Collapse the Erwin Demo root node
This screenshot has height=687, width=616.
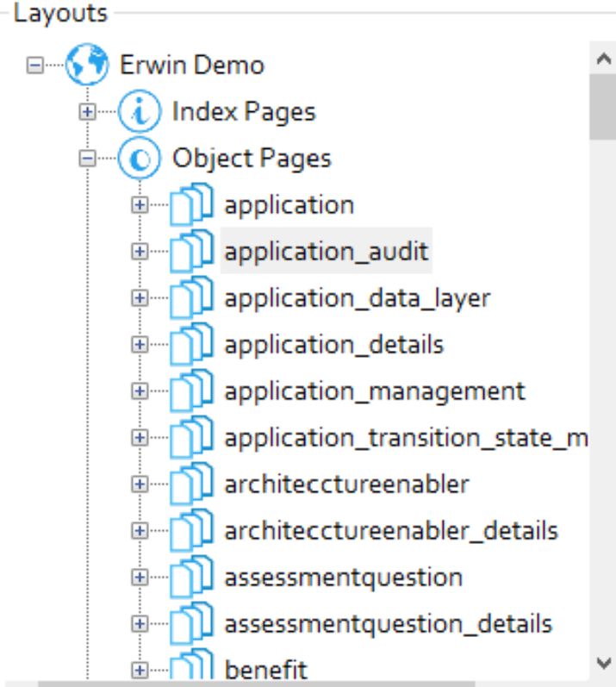click(35, 66)
